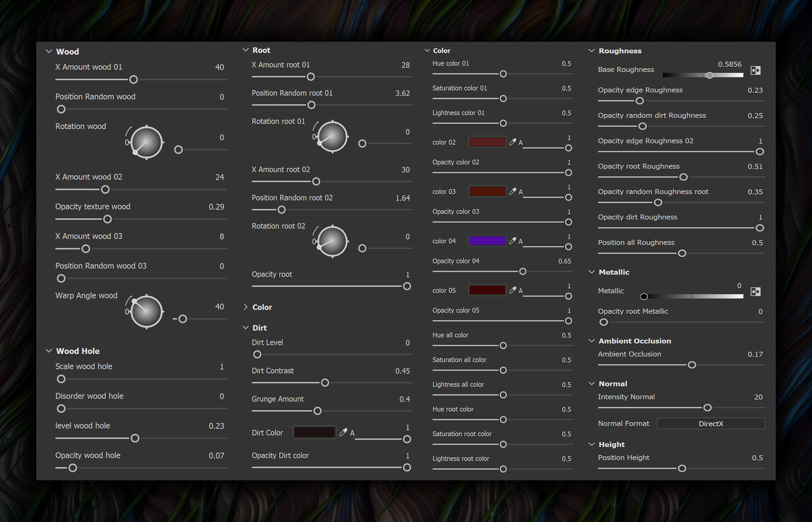The width and height of the screenshot is (812, 522).
Task: Collapse the Wood section
Action: click(49, 52)
